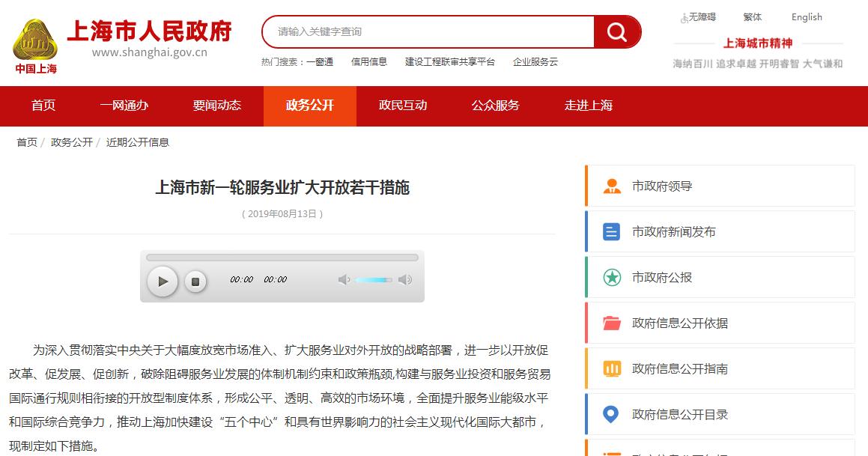Click the red magnifier search button
The height and width of the screenshot is (456, 868).
tap(617, 32)
